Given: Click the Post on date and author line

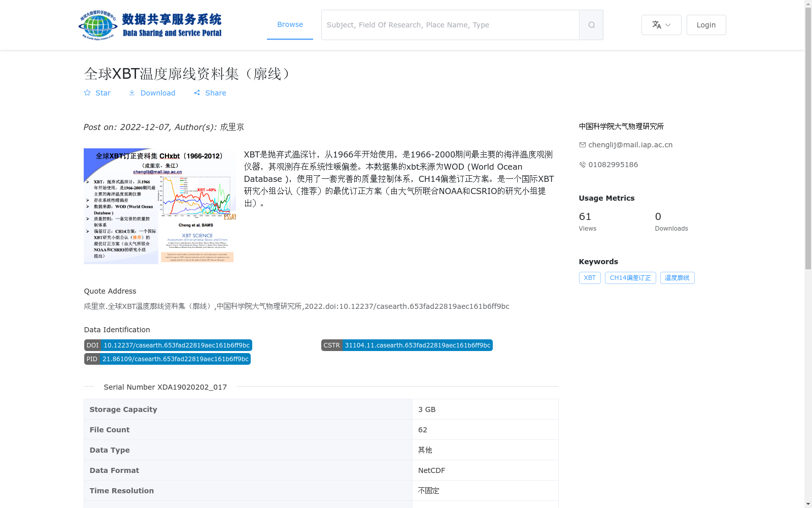Looking at the screenshot, I should pyautogui.click(x=164, y=127).
